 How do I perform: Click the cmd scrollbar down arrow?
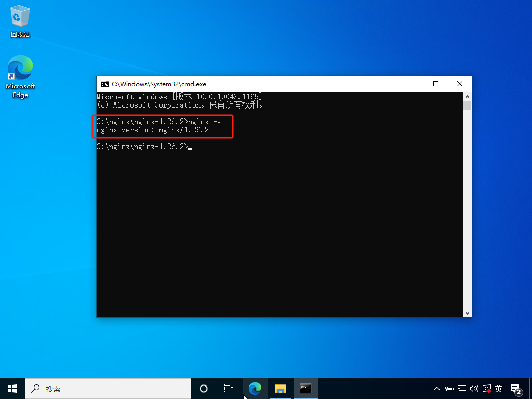click(467, 313)
